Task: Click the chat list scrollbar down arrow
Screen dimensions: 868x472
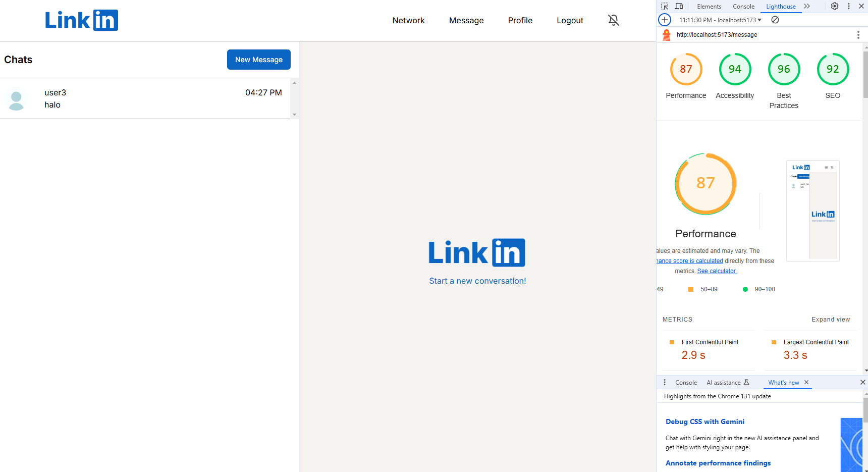Action: click(x=294, y=115)
